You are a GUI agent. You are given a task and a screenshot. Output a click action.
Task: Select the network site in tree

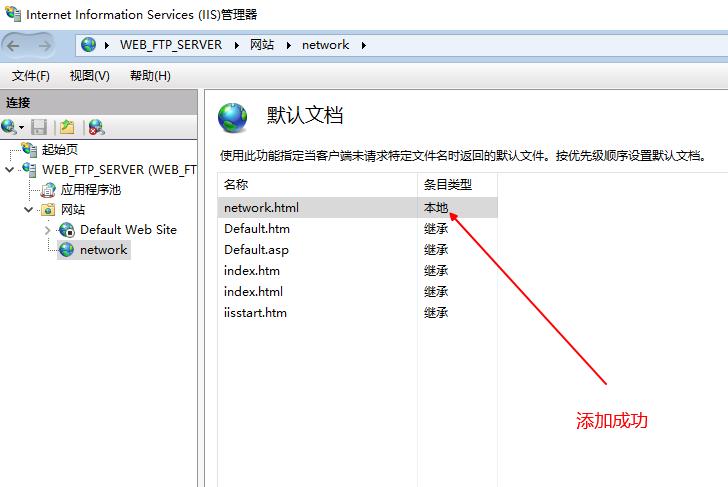[103, 250]
